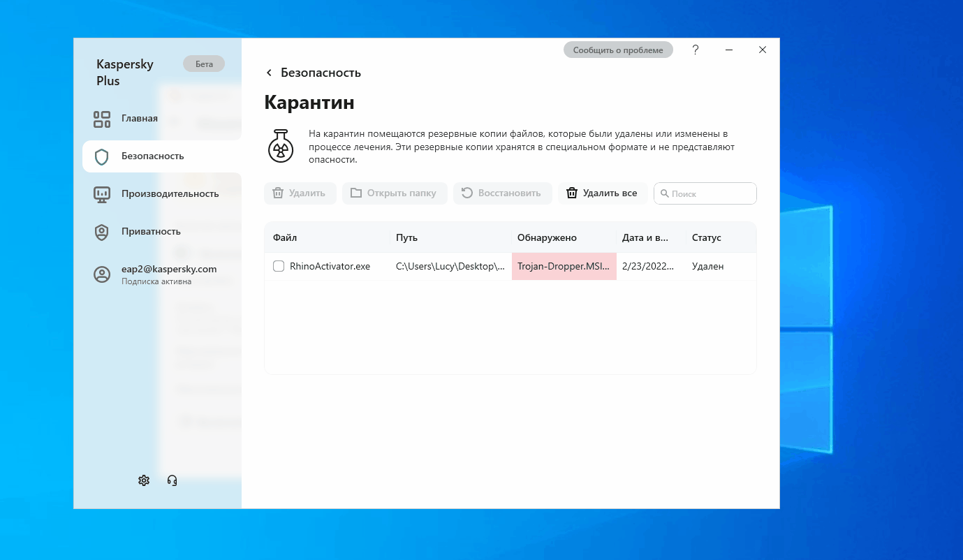963x560 pixels.
Task: Open settings via the gear icon
Action: tap(144, 480)
